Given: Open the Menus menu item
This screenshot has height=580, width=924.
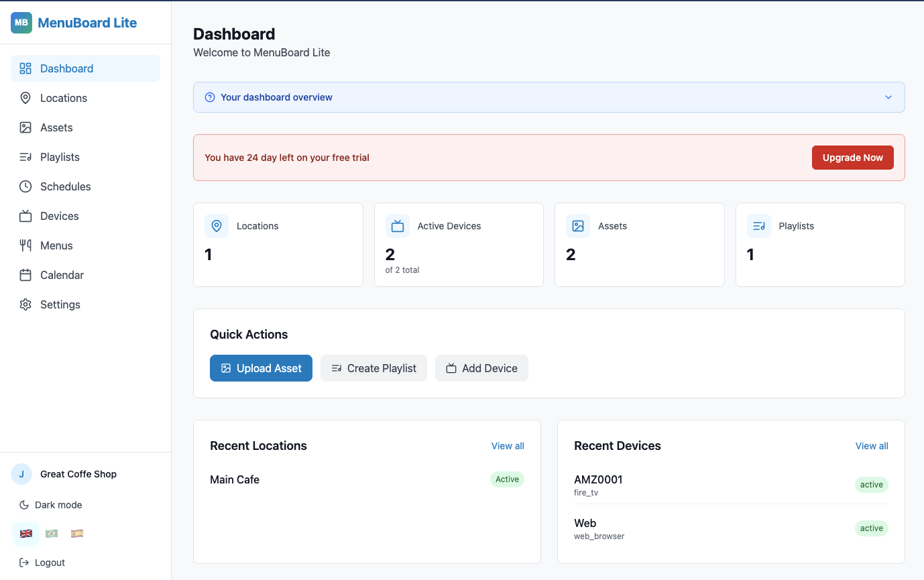Looking at the screenshot, I should tap(85, 245).
